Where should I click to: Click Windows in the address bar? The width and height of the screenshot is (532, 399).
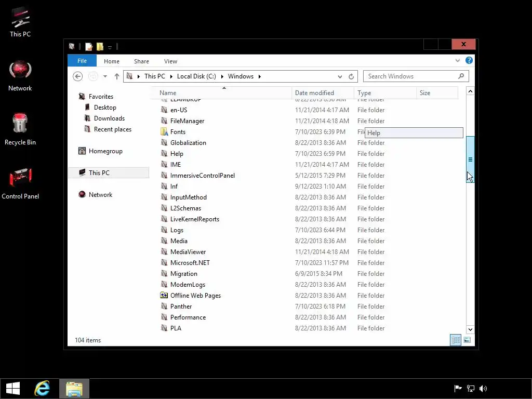(x=241, y=76)
